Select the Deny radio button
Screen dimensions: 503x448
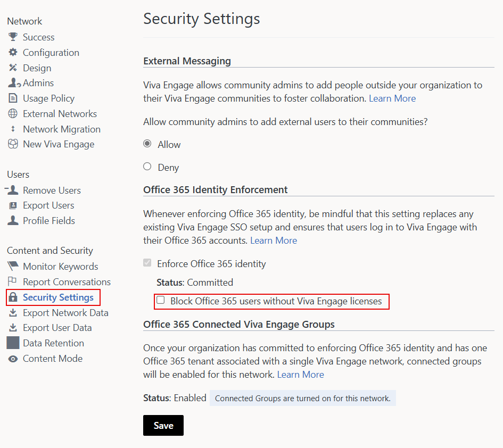(147, 166)
